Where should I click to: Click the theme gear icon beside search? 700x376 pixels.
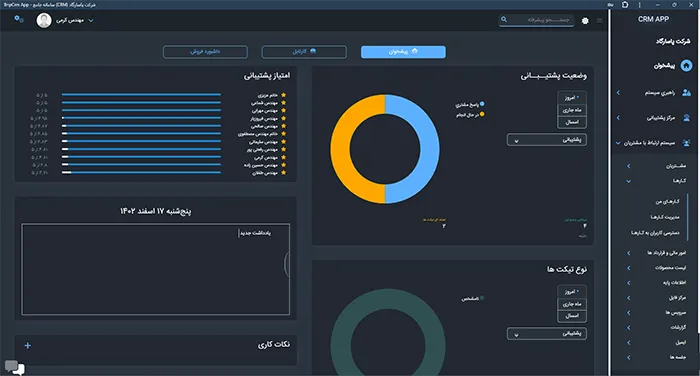point(585,21)
